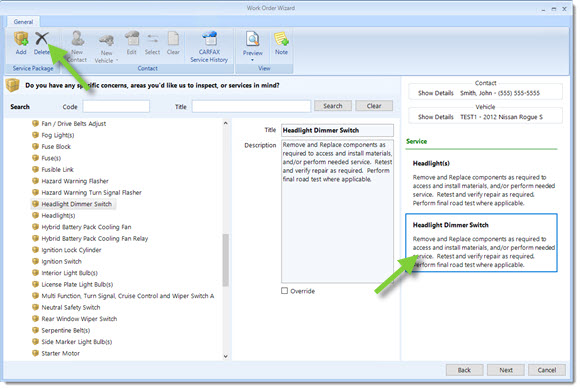Open CARFAX Service History
Viewport: 580px width, 389px height.
click(209, 47)
